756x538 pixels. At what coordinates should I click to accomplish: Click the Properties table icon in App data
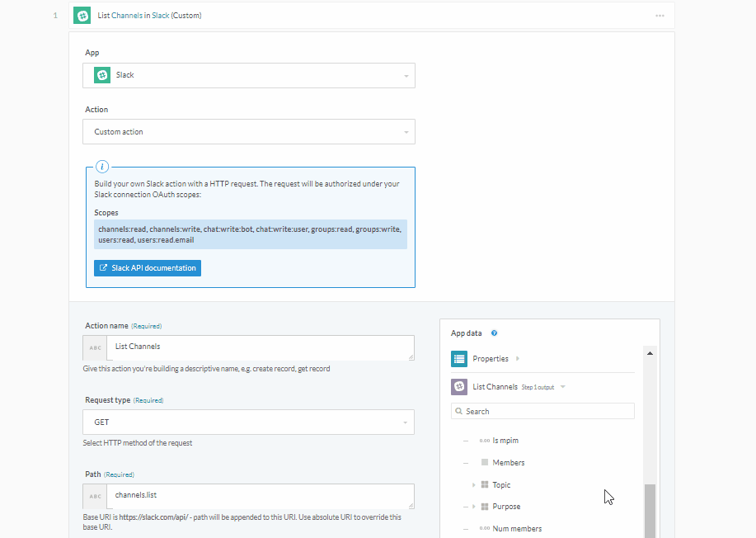(x=459, y=358)
